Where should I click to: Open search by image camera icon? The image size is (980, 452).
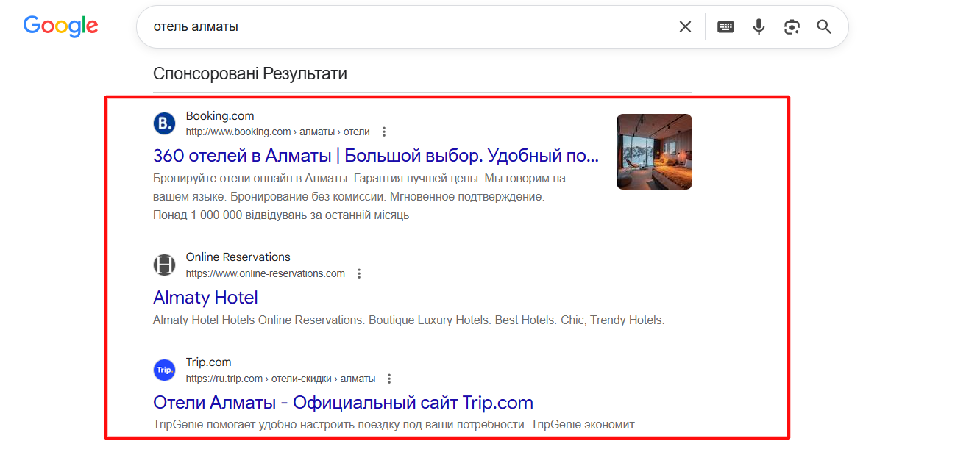click(792, 27)
